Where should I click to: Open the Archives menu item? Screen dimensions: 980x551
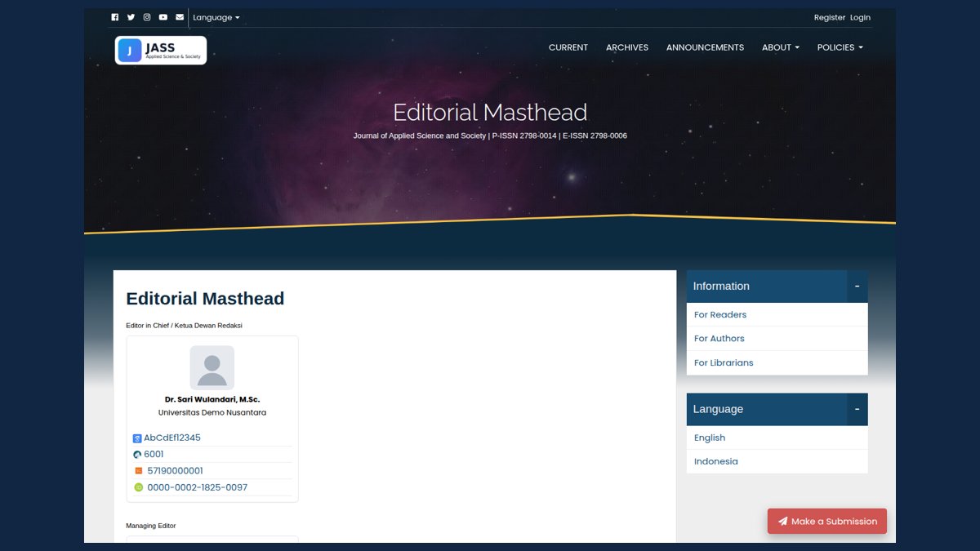[x=627, y=47]
